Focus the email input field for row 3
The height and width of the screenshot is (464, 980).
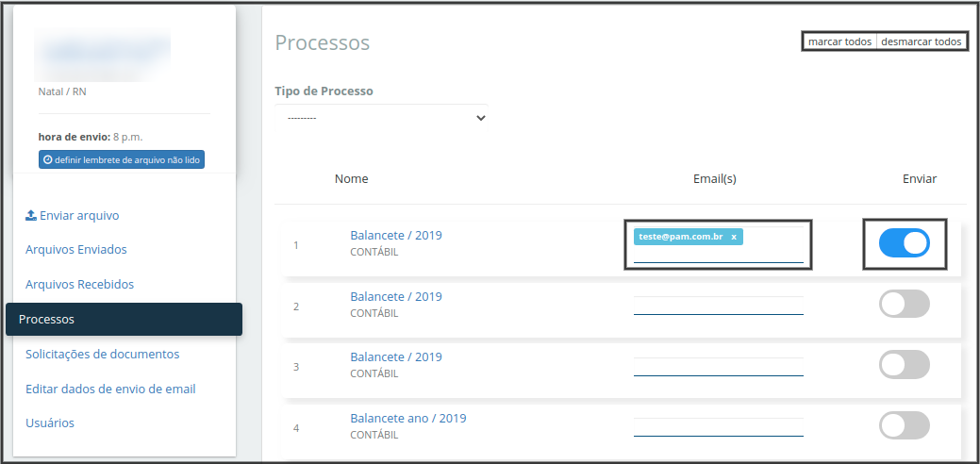click(x=718, y=367)
